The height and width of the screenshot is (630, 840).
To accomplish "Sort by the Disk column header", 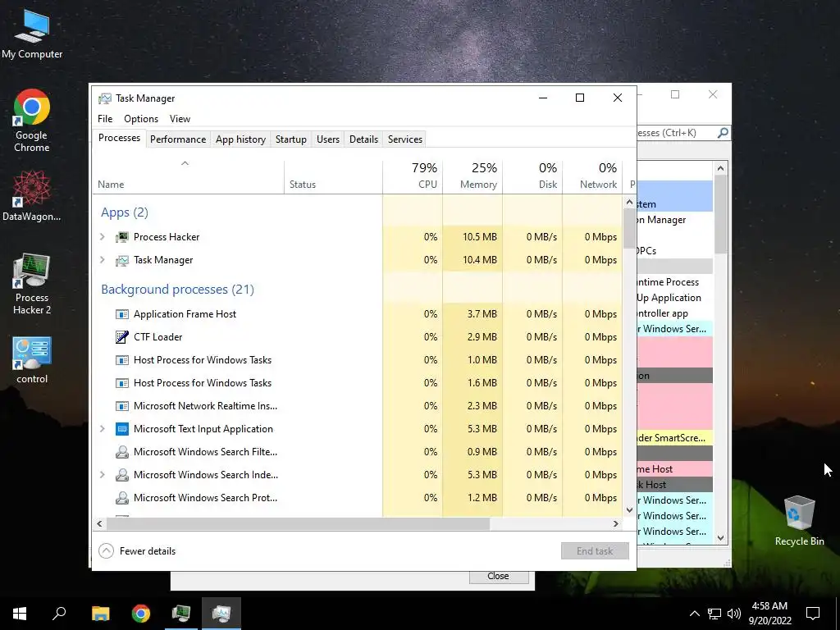I will tap(533, 176).
